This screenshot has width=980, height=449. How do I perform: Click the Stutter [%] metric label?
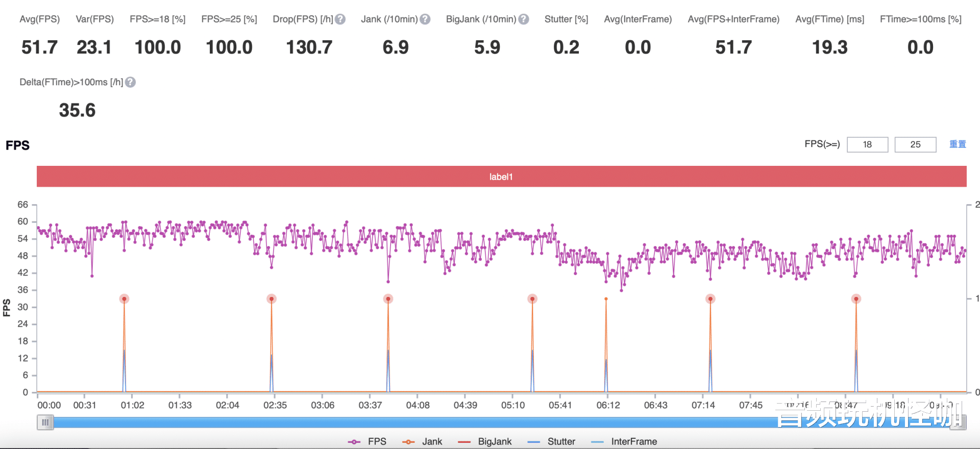tap(567, 19)
